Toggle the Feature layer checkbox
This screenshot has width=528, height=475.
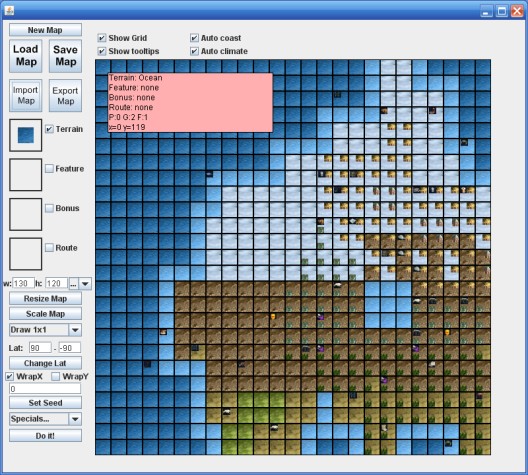[49, 168]
